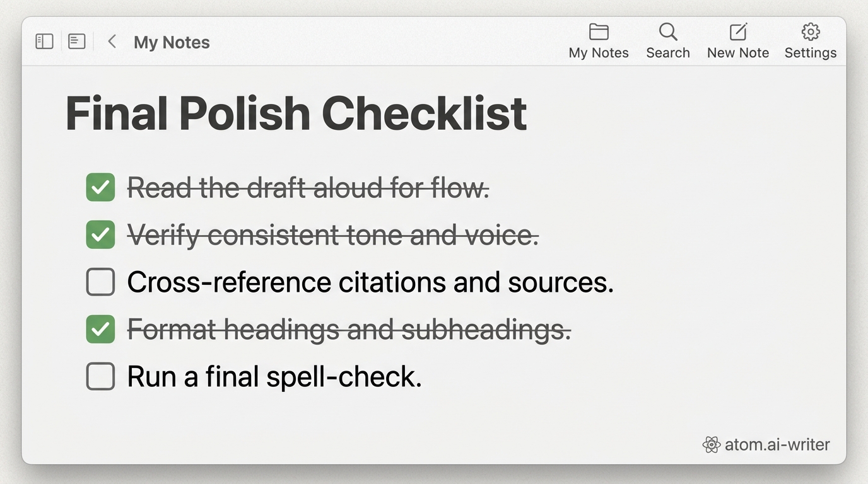Toggle the sidebar panel icon

[44, 42]
